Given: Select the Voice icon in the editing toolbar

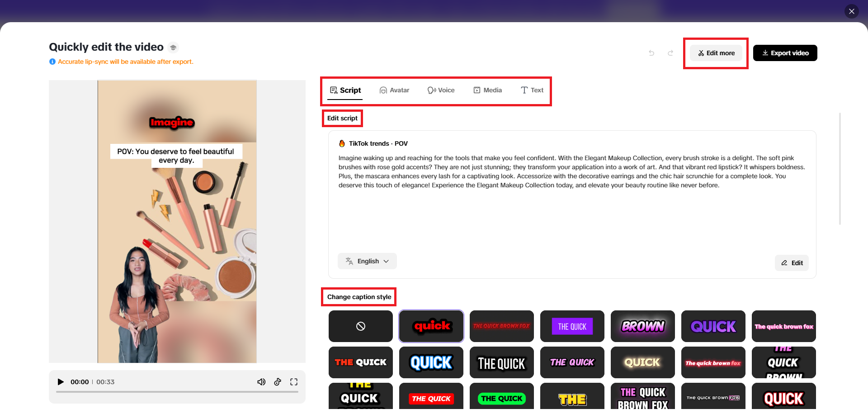Looking at the screenshot, I should coord(431,90).
